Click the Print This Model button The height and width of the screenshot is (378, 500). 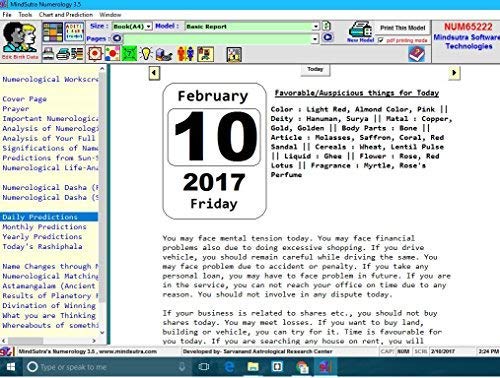point(403,28)
